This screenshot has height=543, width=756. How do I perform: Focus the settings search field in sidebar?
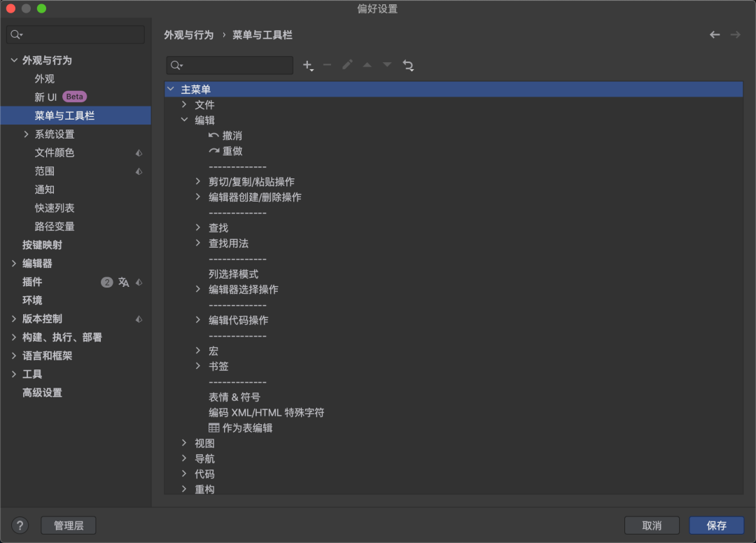(76, 35)
